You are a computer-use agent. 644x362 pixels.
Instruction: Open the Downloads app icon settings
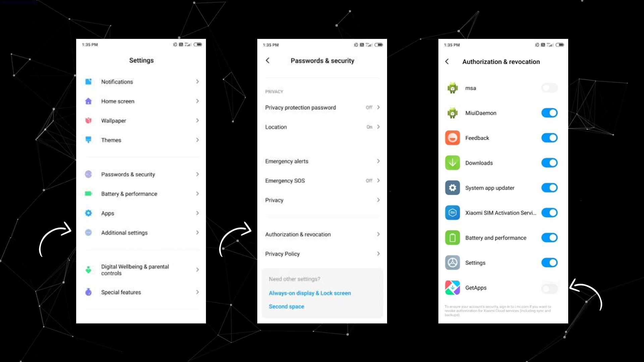click(452, 163)
